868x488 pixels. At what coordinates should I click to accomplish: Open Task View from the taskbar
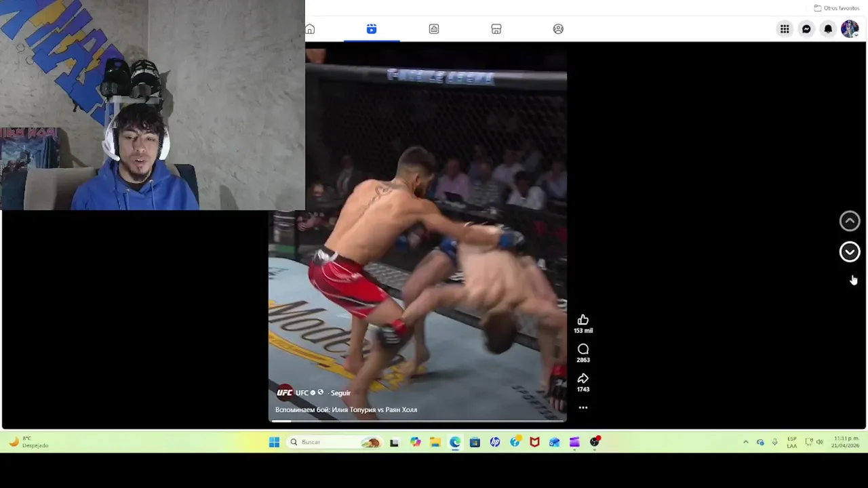click(394, 442)
